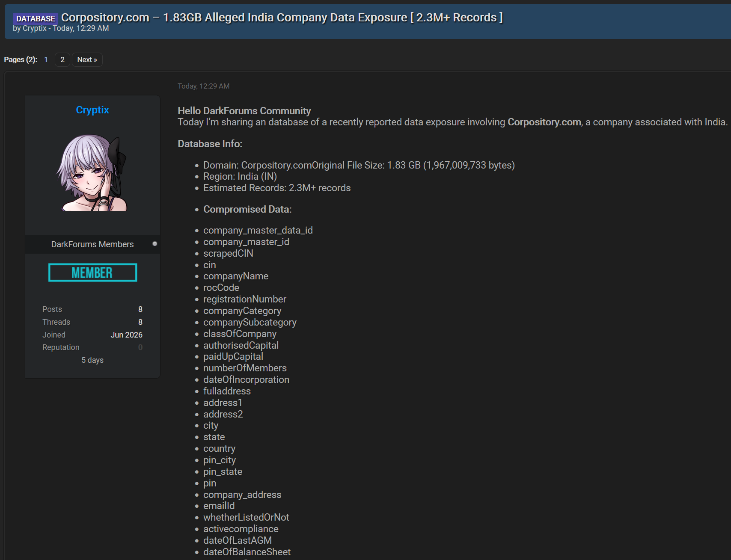Click the pin_state list item

223,472
